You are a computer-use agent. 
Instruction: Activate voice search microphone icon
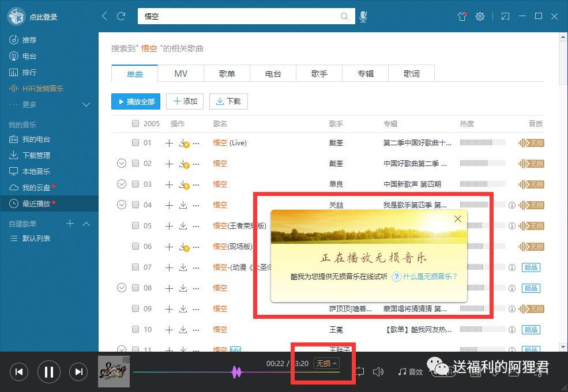pos(363,16)
